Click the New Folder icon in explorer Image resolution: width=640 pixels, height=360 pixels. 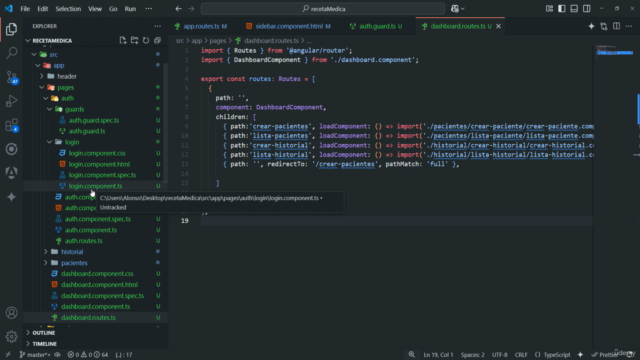coord(134,40)
